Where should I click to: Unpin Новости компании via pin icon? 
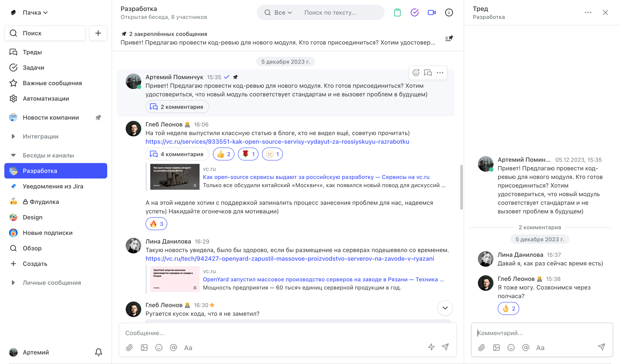(x=98, y=118)
